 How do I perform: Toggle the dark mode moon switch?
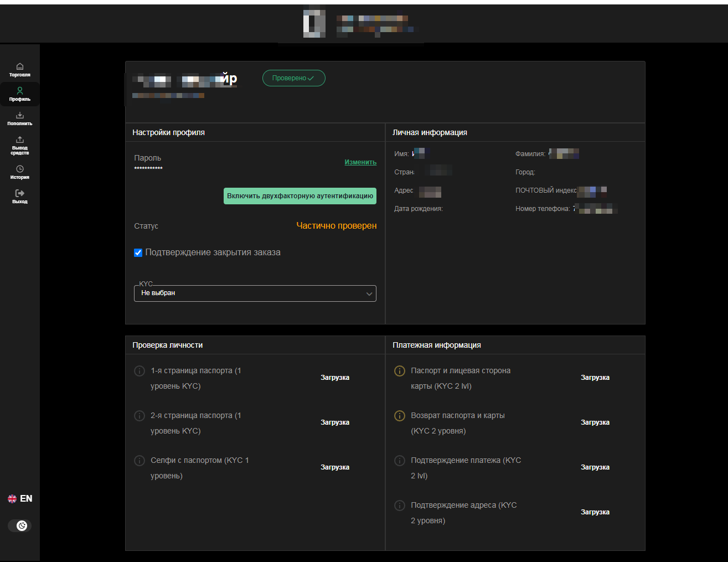click(x=20, y=526)
